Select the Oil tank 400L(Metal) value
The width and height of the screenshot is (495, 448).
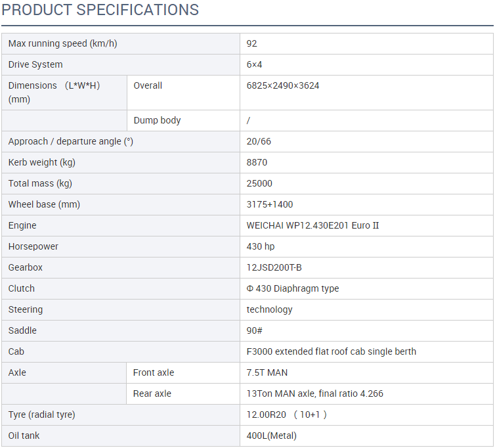click(x=272, y=436)
